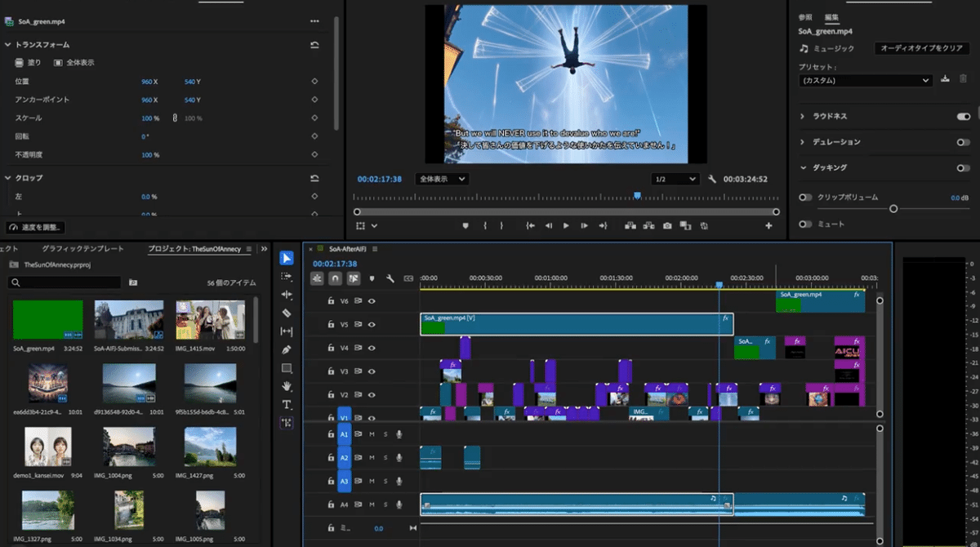980x547 pixels.
Task: Open the timeline wrench settings icon
Action: point(390,278)
